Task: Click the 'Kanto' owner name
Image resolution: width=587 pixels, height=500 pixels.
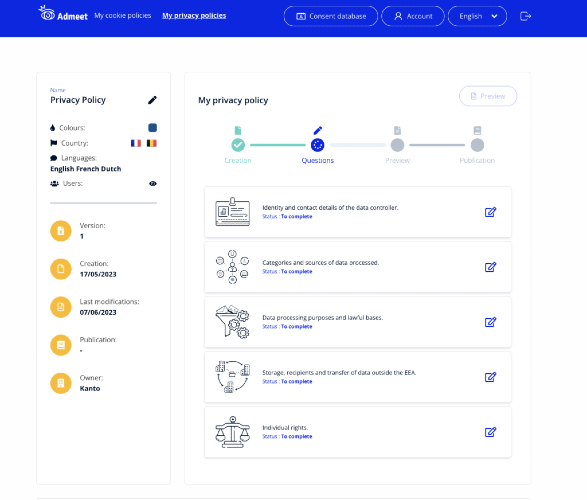Action: click(x=90, y=388)
